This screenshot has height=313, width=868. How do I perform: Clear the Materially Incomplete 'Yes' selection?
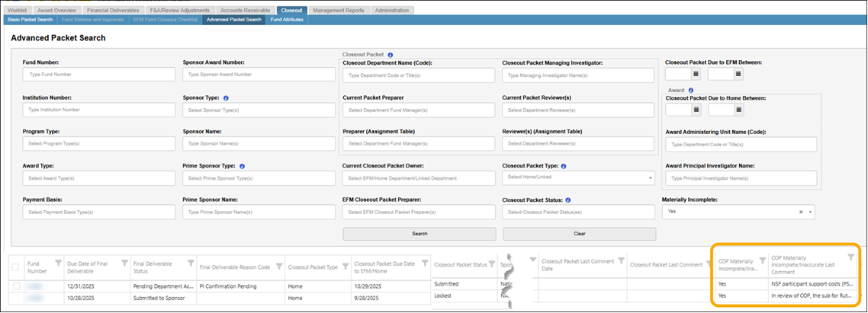coord(801,212)
